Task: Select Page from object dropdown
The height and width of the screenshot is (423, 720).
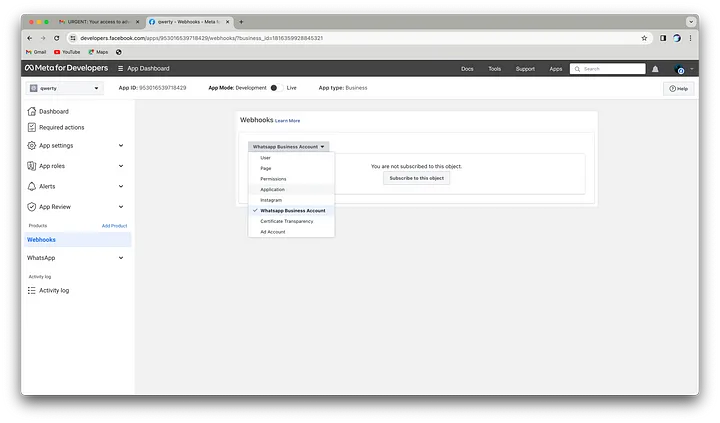Action: click(291, 168)
